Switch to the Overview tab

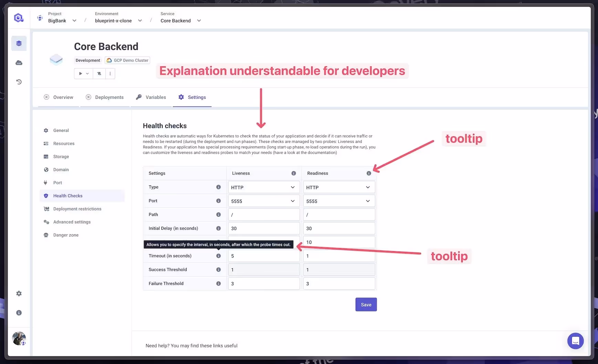59,97
